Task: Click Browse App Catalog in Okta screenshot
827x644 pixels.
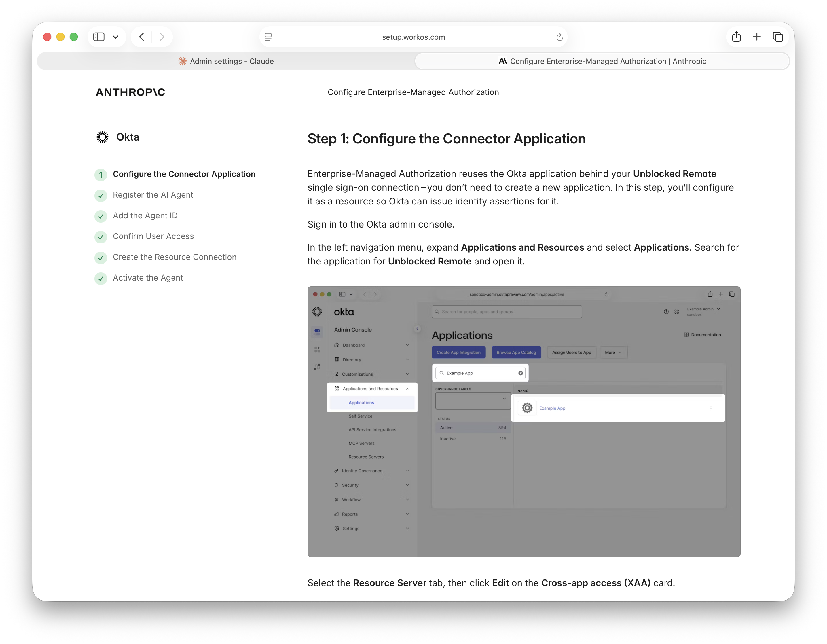Action: click(516, 352)
